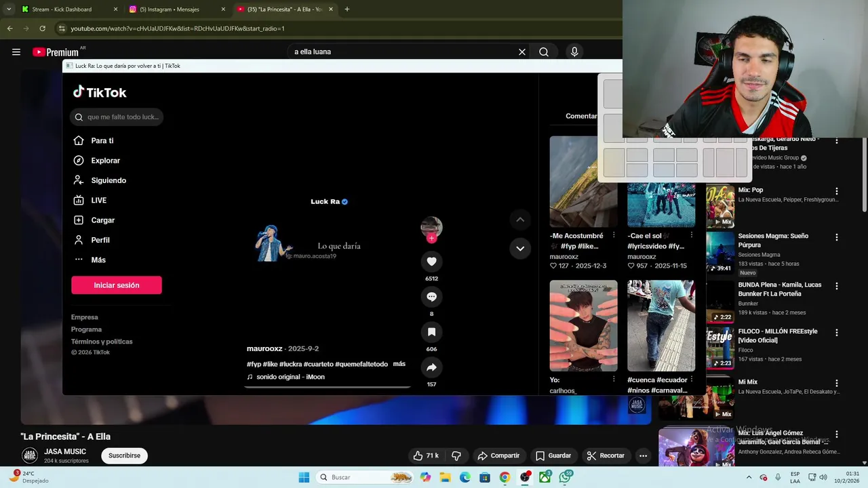Like the TikTok video with heart icon
The width and height of the screenshot is (868, 488).
(x=431, y=262)
